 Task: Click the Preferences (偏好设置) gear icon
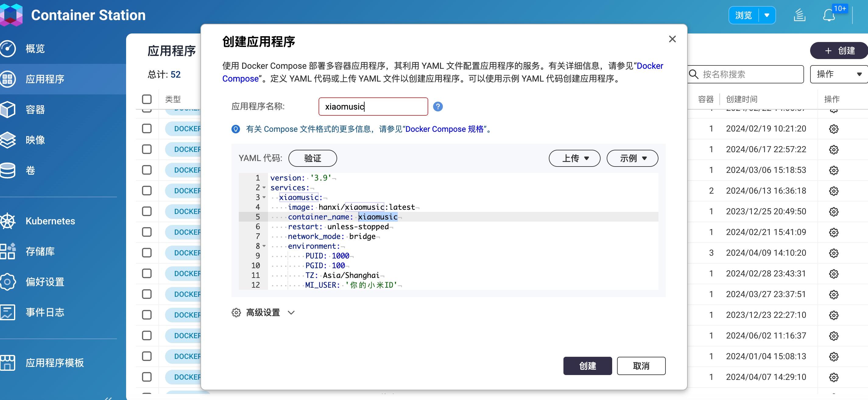click(7, 282)
